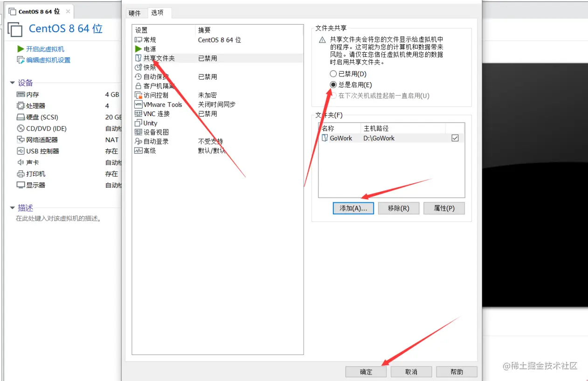Click the 添加(A)... button
The height and width of the screenshot is (381, 588).
[353, 208]
